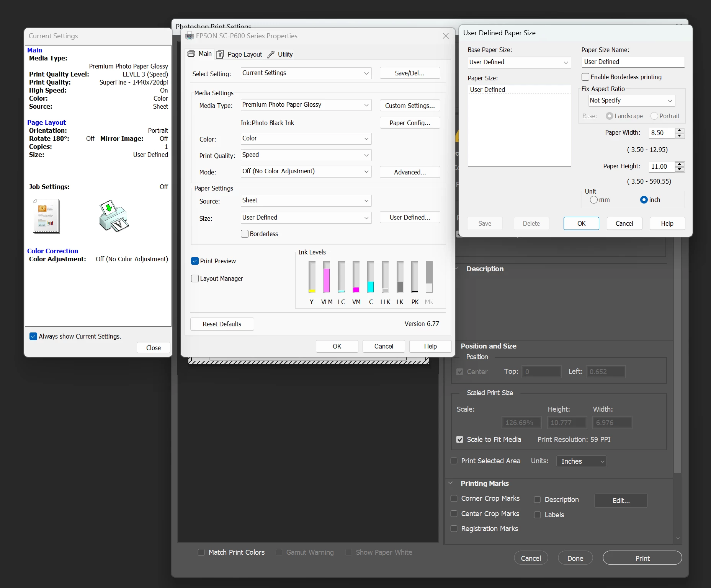Open Advanced... color settings
The width and height of the screenshot is (711, 588).
(x=410, y=172)
